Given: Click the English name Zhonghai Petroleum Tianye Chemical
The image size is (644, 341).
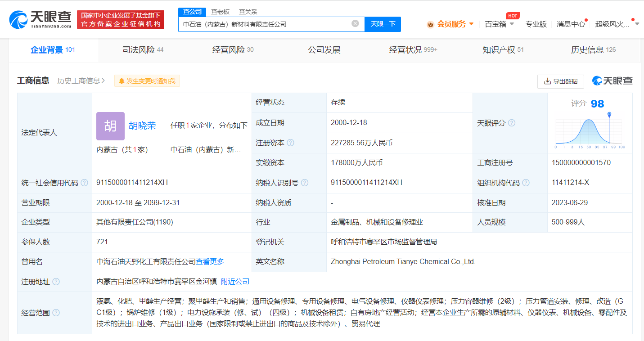Looking at the screenshot, I should click(x=403, y=262).
